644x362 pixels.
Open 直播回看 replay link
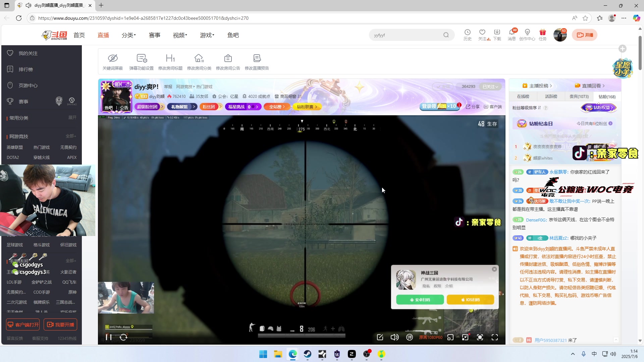coord(590,86)
